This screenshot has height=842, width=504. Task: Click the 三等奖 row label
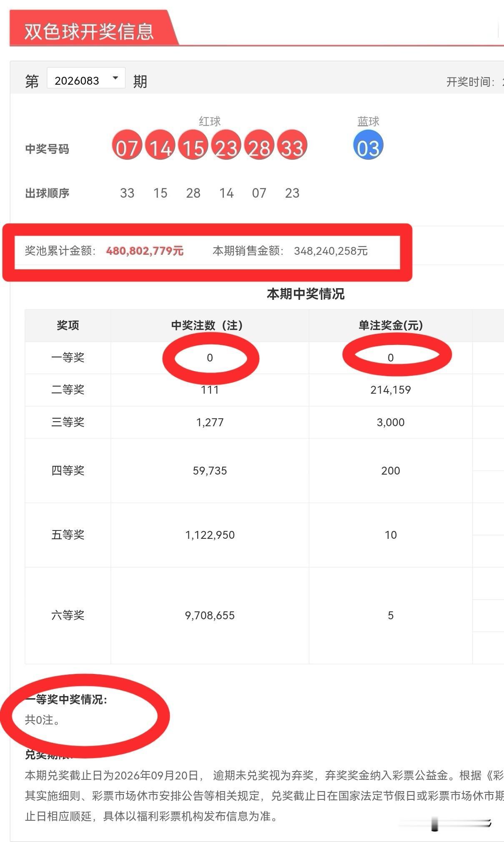[x=68, y=422]
